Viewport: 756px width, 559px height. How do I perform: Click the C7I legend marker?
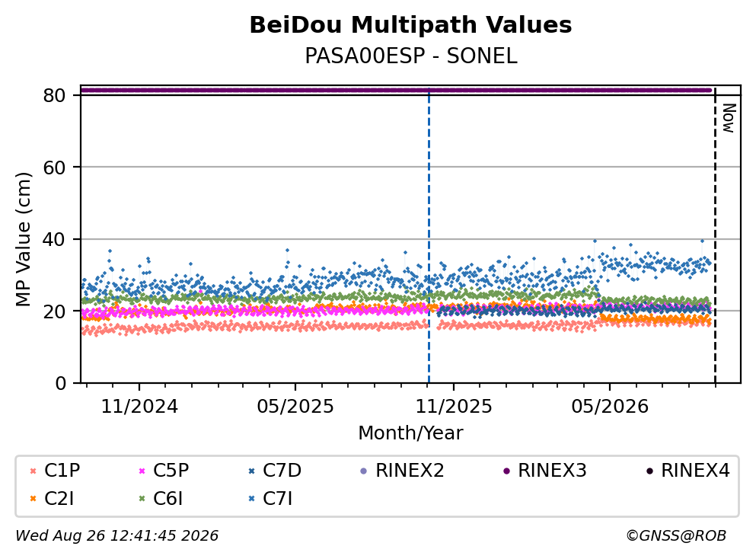(251, 499)
